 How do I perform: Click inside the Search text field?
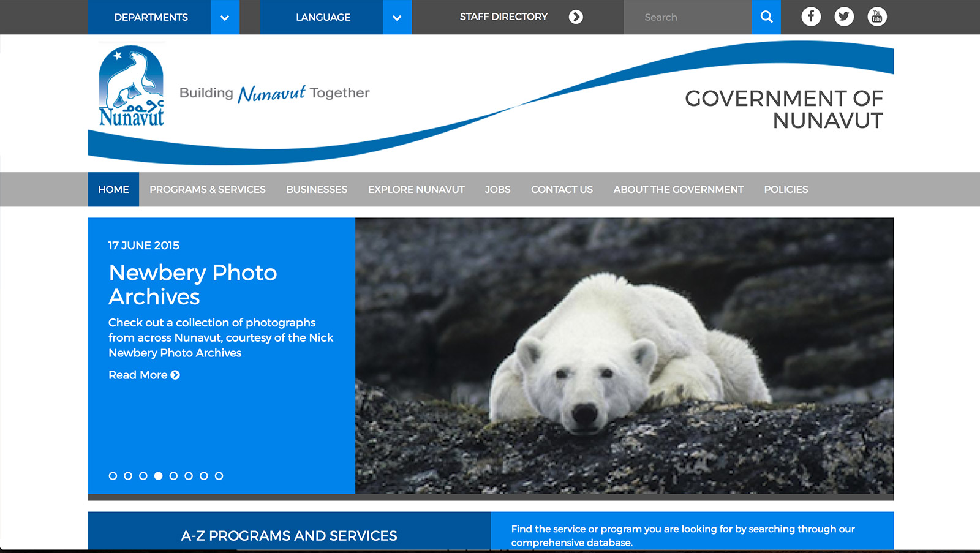point(687,17)
